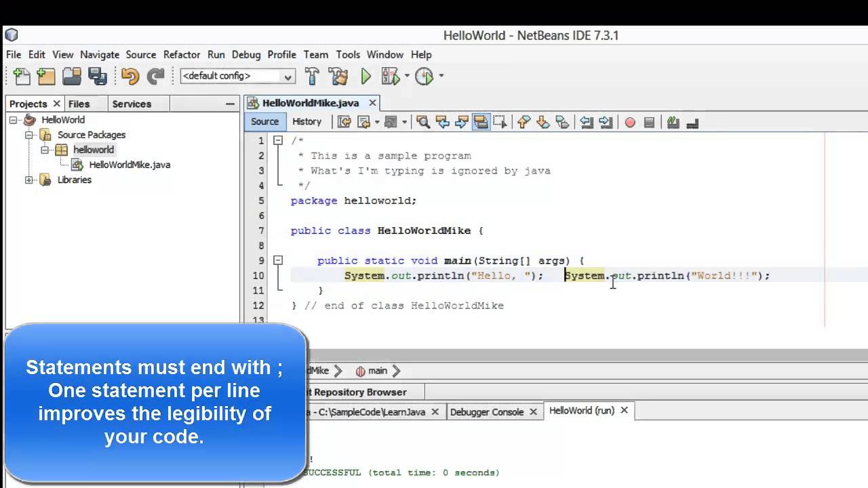Open the Navigate menu
Screen dimensions: 868x488
point(100,55)
